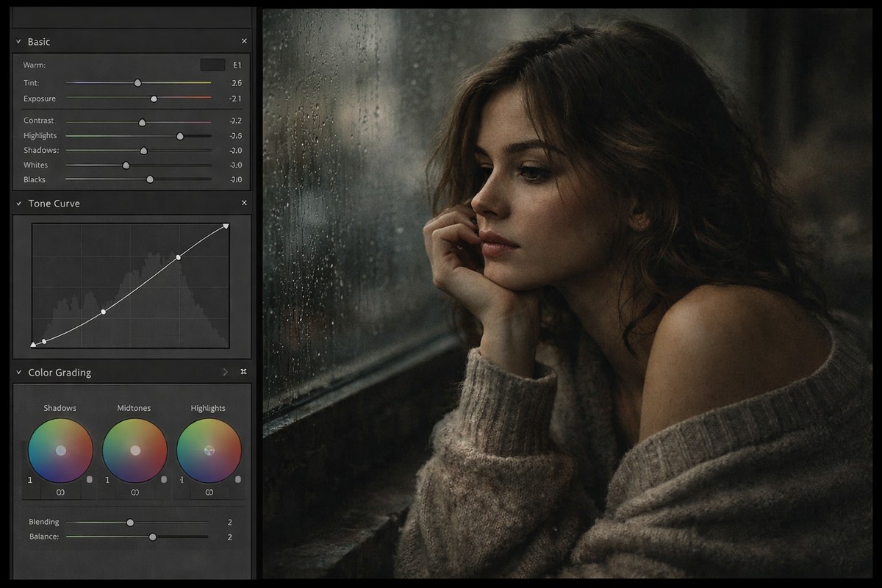Click the Exposure slider handle
This screenshot has height=588, width=882.
point(154,98)
